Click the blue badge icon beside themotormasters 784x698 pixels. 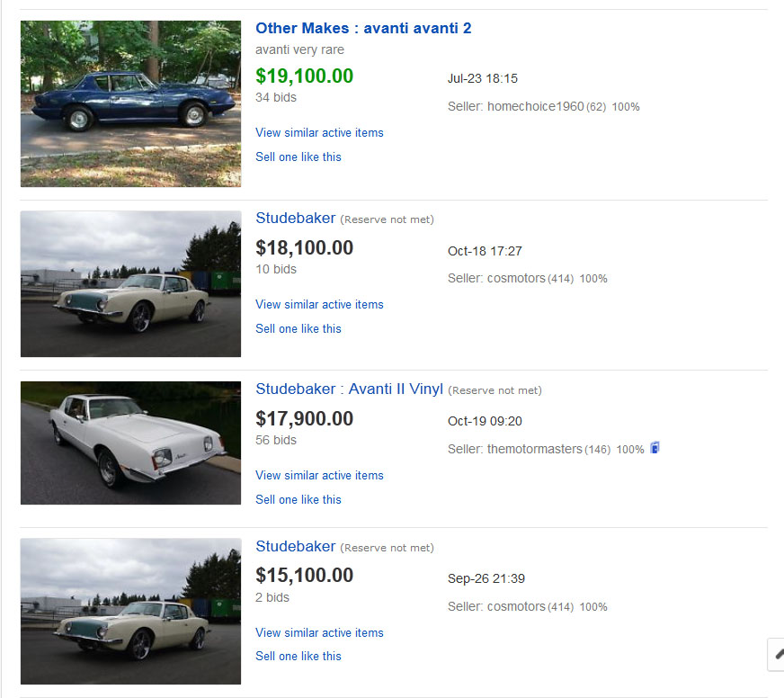click(x=655, y=448)
